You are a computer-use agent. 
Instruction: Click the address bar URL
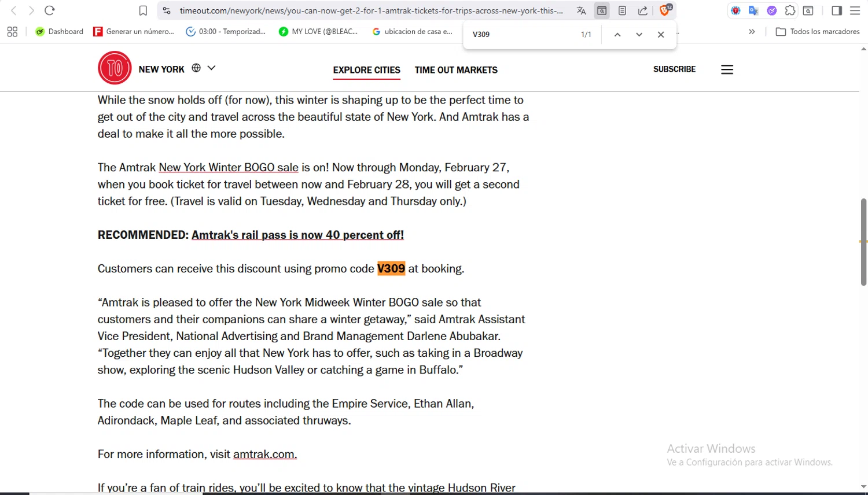coord(371,10)
